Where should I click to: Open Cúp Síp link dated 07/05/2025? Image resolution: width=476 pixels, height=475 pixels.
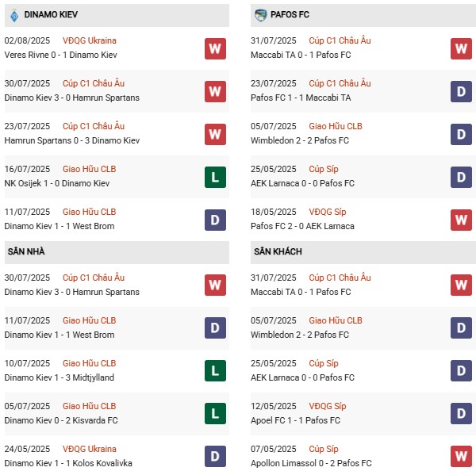324,449
